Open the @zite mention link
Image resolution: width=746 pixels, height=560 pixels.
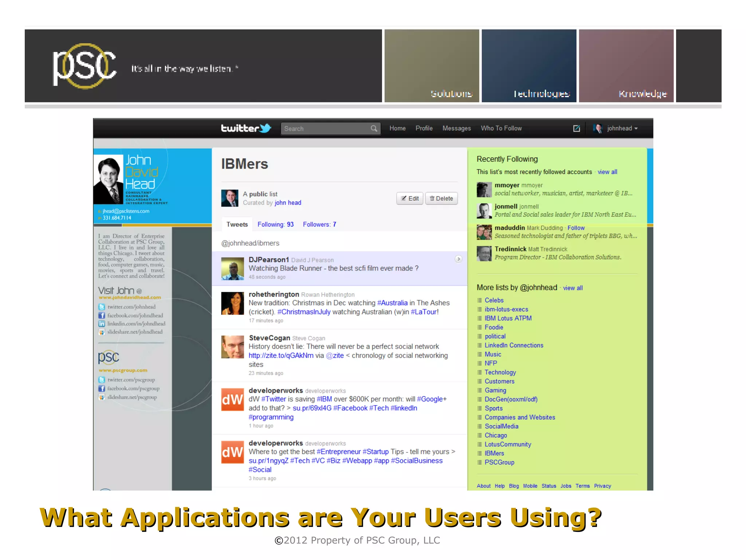tap(335, 356)
